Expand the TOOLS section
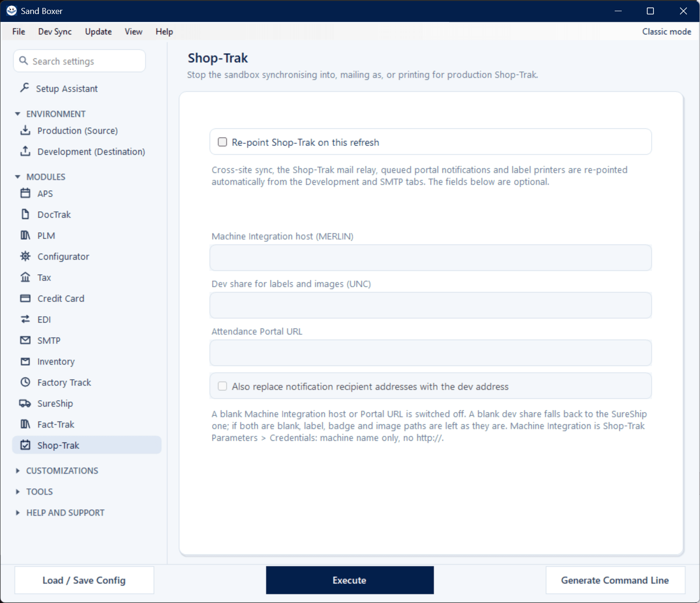700x603 pixels. 18,492
